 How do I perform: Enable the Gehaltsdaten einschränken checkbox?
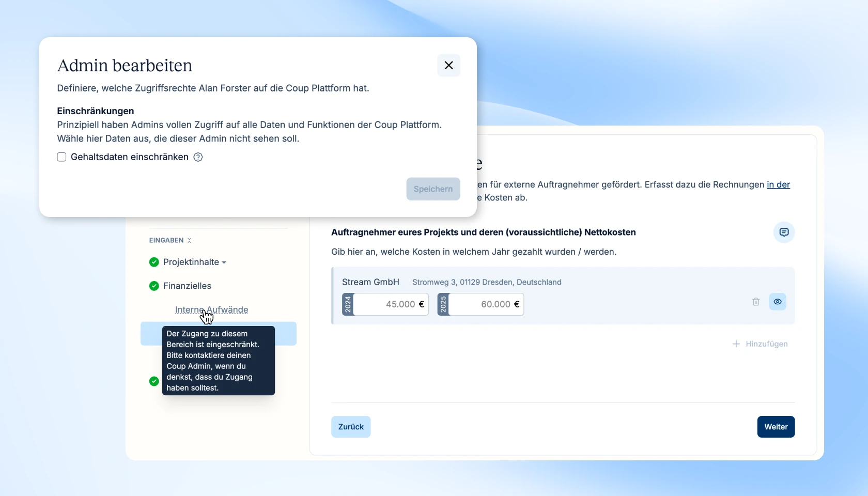tap(61, 157)
